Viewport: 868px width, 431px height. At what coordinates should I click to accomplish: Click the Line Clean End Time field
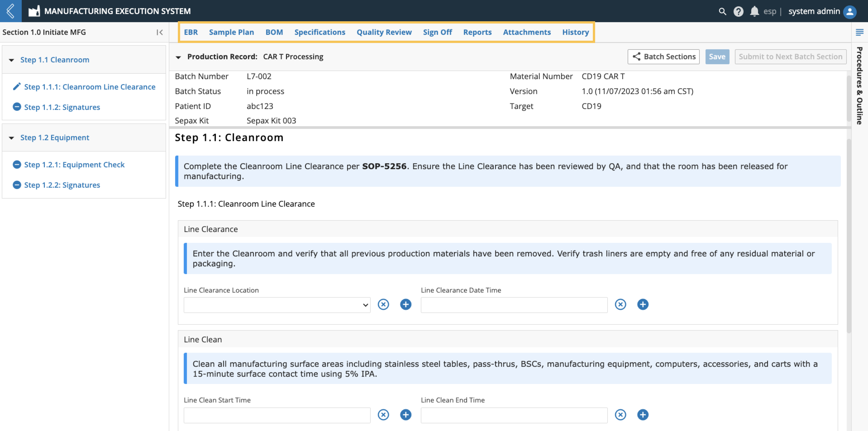click(x=514, y=416)
